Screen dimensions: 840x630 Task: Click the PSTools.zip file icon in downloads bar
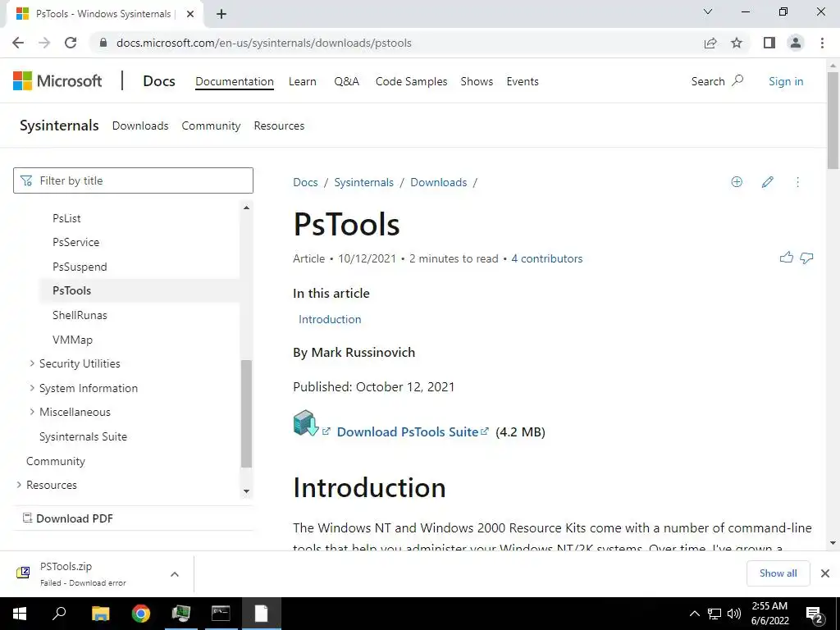(x=23, y=573)
